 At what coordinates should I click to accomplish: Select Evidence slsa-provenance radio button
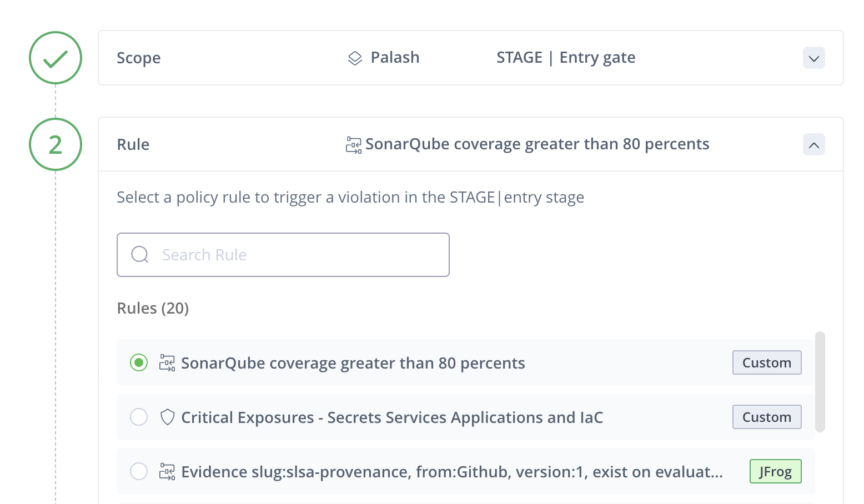pos(139,471)
